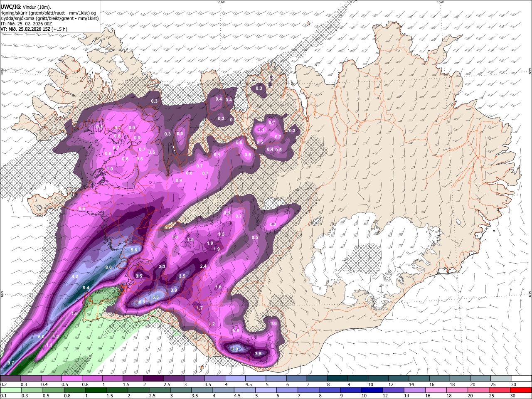The width and height of the screenshot is (532, 399).
Task: Select the dark navy swatch in the rain legend
Action: click(372, 390)
